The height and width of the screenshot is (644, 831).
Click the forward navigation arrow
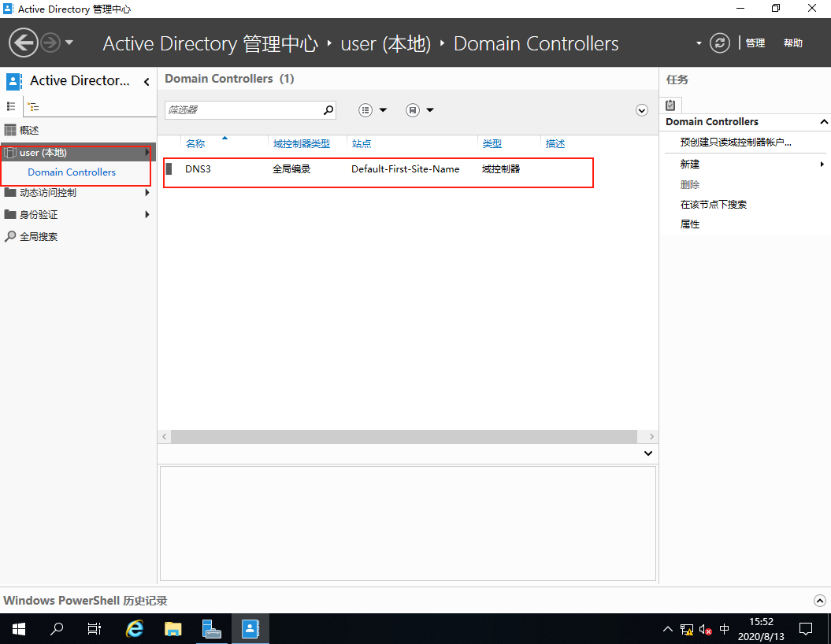click(x=50, y=43)
